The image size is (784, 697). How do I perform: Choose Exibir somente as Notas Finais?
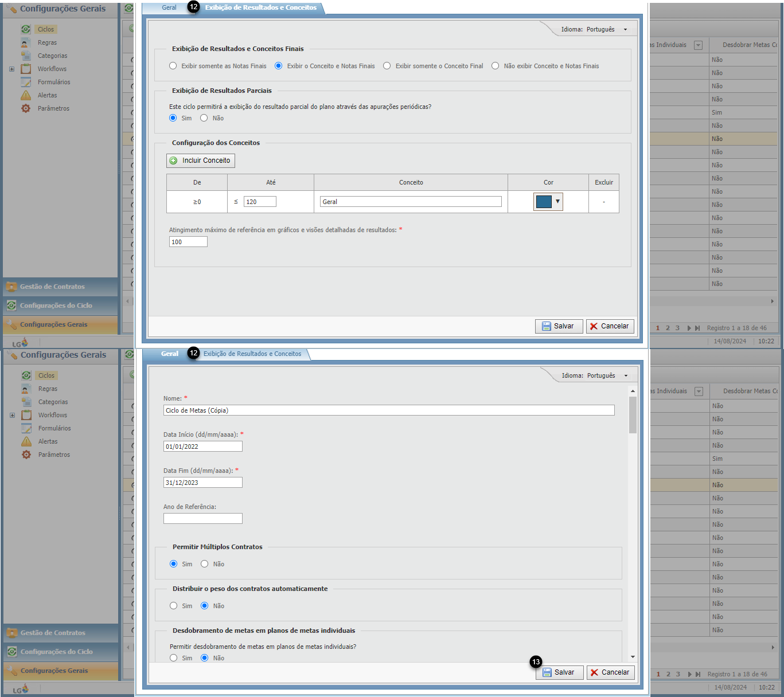pos(173,66)
